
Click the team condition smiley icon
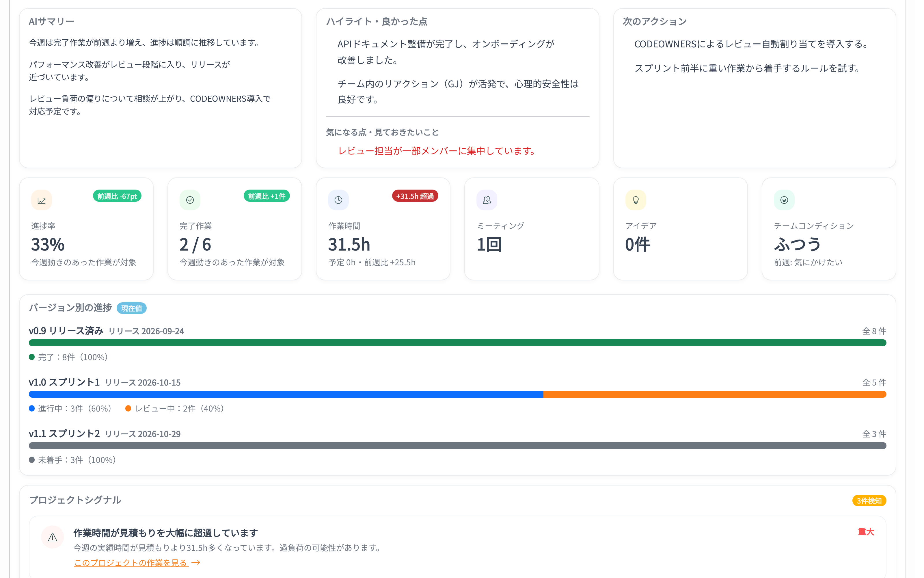tap(784, 200)
